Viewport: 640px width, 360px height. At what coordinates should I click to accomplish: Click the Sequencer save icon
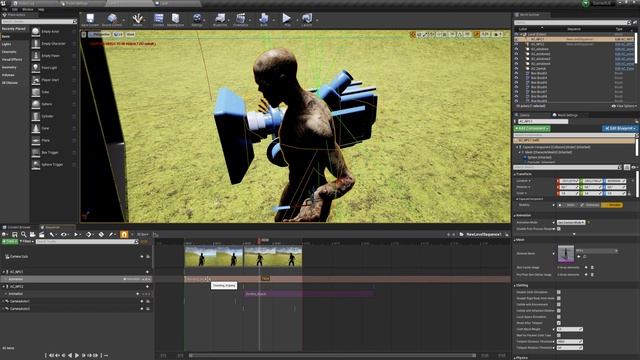click(x=14, y=234)
